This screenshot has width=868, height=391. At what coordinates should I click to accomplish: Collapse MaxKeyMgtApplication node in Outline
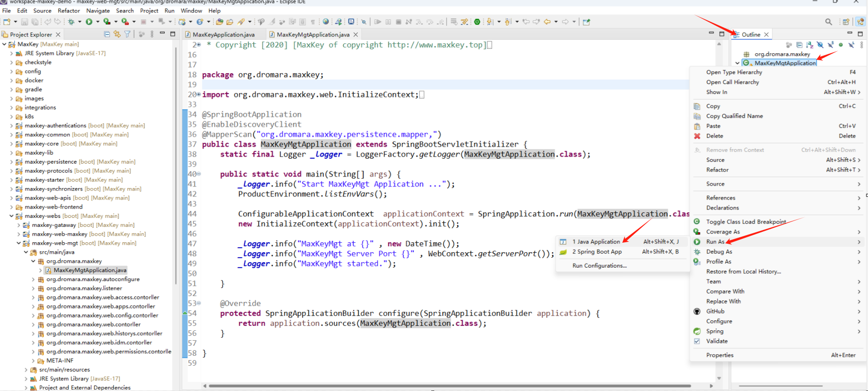coord(737,63)
